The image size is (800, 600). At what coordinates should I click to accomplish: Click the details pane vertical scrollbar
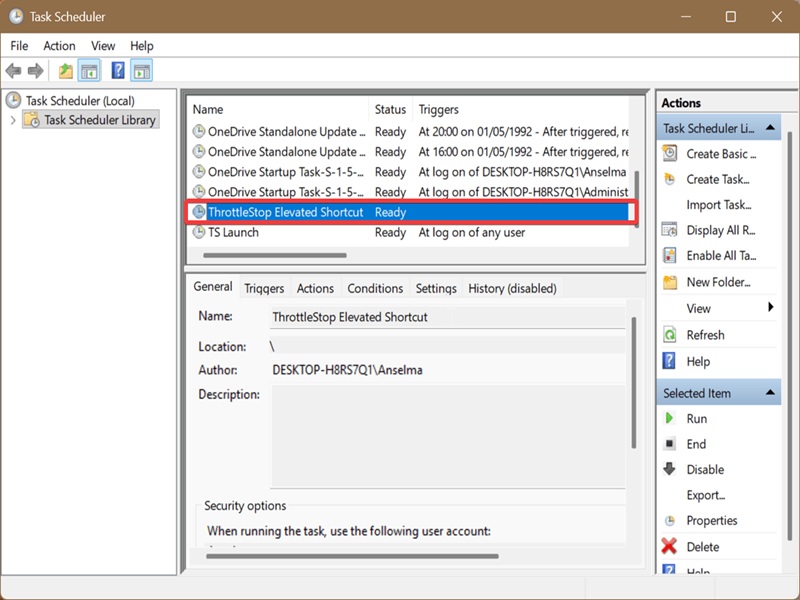point(634,383)
